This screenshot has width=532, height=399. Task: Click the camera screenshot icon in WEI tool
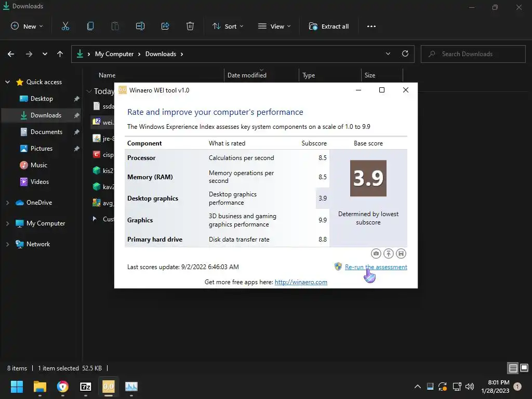click(x=376, y=254)
